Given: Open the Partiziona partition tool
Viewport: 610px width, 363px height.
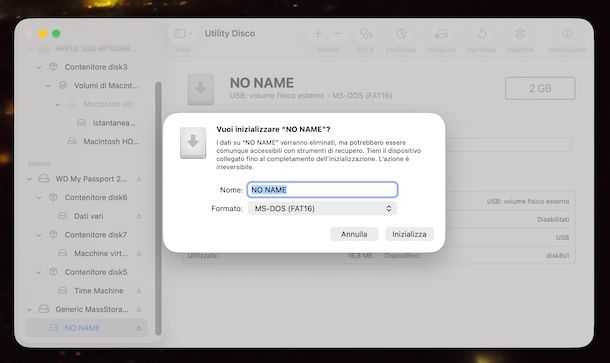Looking at the screenshot, I should click(x=401, y=34).
